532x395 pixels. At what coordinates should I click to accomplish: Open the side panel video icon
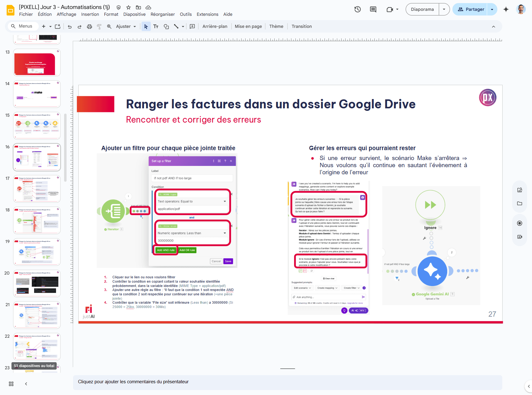pyautogui.click(x=520, y=237)
